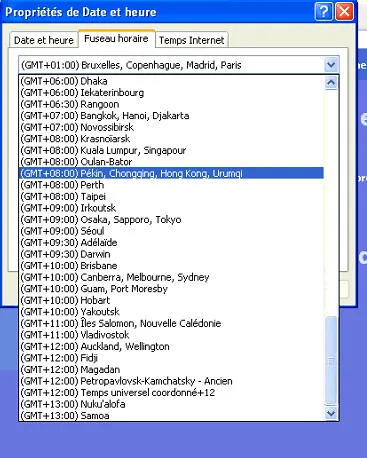Collapse the time zone dropdown arrow
367x458 pixels.
(x=331, y=65)
